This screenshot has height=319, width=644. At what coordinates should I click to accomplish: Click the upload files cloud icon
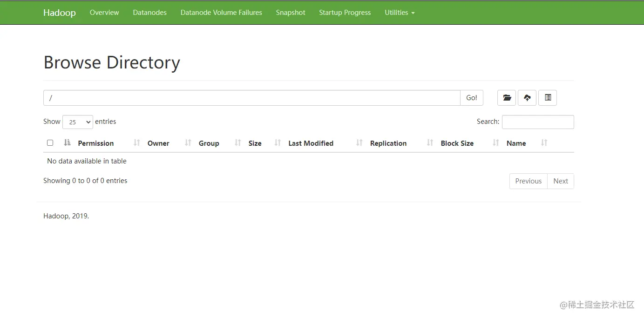[x=527, y=98]
